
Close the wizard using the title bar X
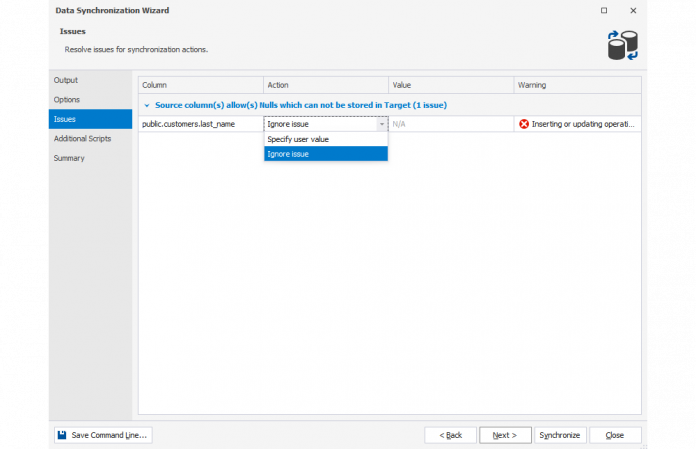pyautogui.click(x=633, y=10)
